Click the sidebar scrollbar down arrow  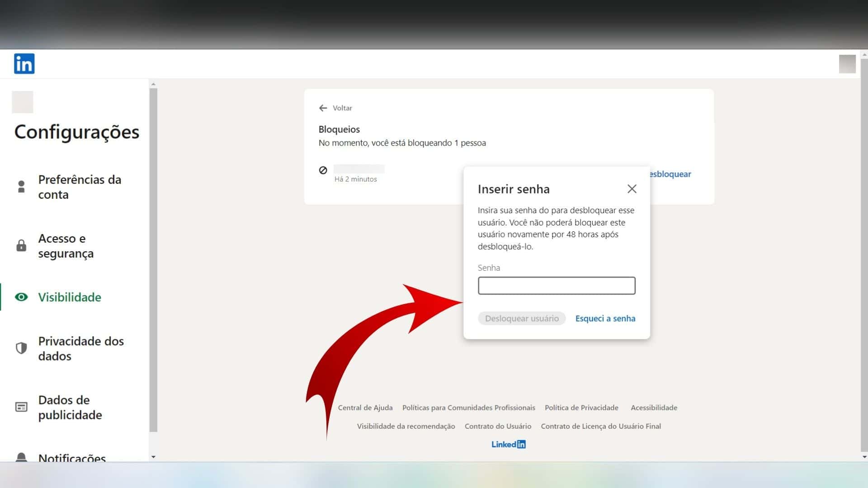(153, 457)
